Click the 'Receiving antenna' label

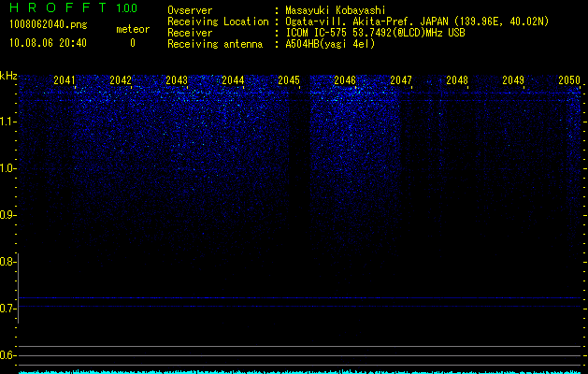pyautogui.click(x=215, y=44)
